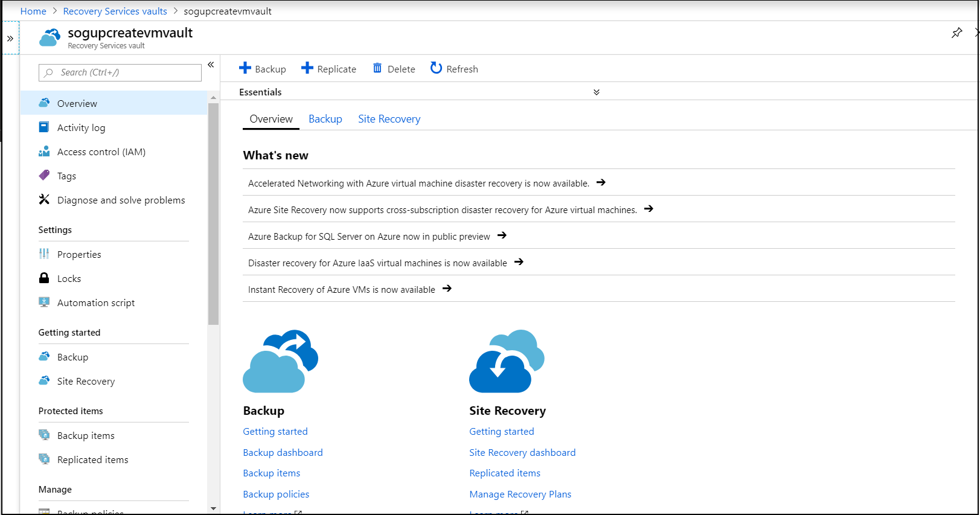Open Backup items link in main pane
The width and height of the screenshot is (980, 515).
pyautogui.click(x=272, y=473)
